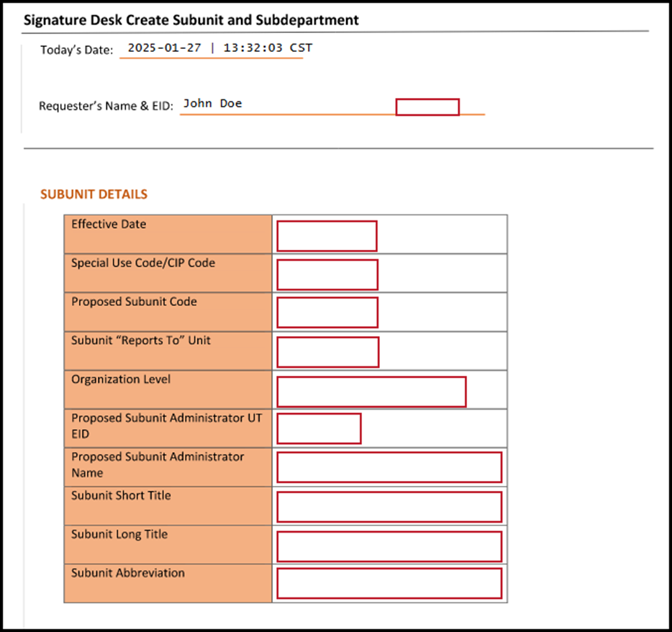Select the Proposed Subunit Administrator Name input

click(389, 467)
